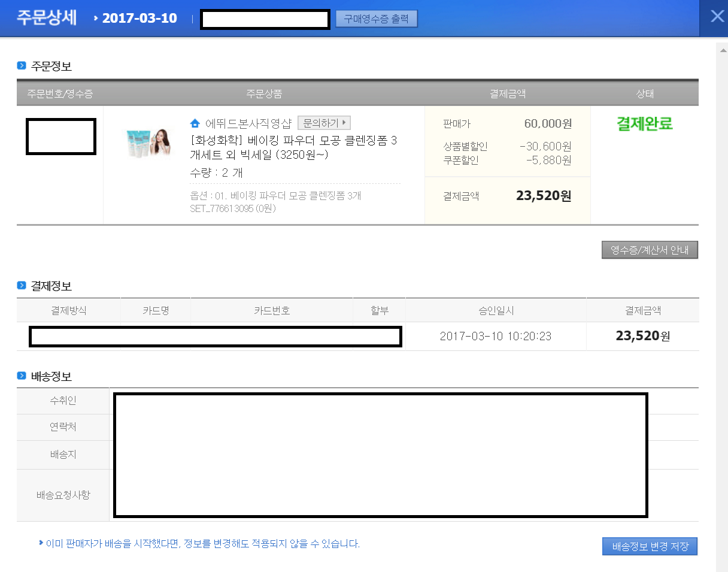Click the 수취인 recipient field
The width and height of the screenshot is (728, 572).
pyautogui.click(x=380, y=401)
